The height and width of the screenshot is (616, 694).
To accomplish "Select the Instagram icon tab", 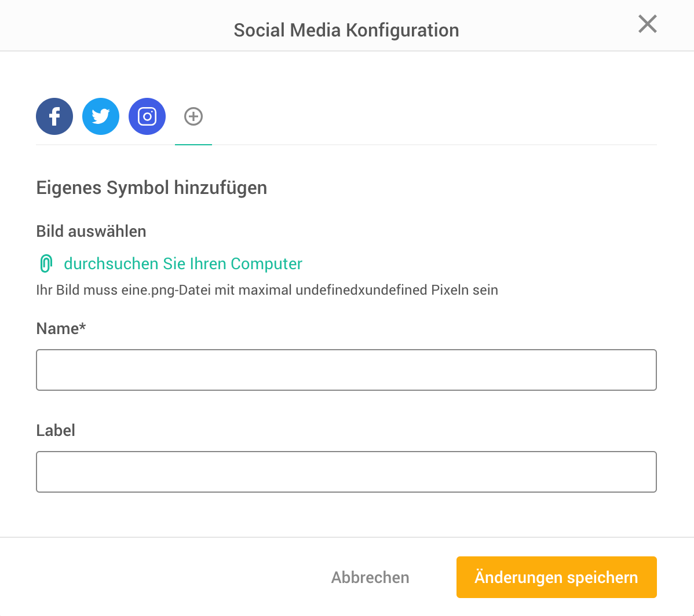I will point(147,116).
